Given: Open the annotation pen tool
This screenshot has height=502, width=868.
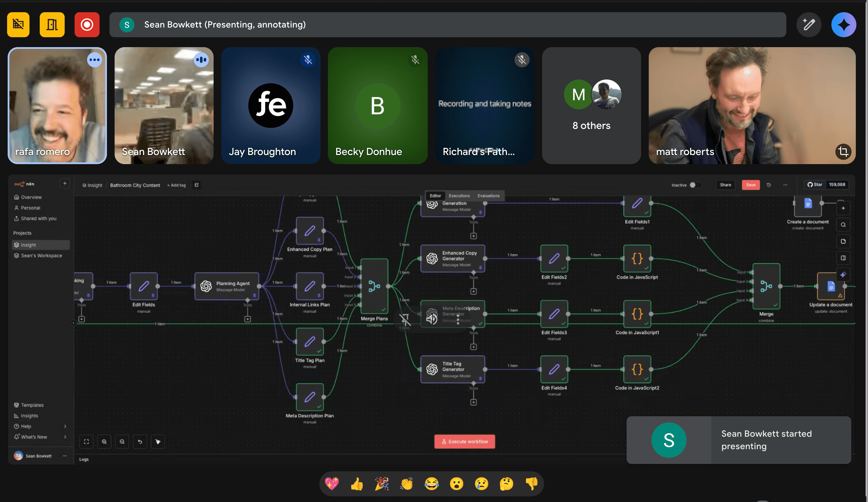Looking at the screenshot, I should tap(808, 25).
